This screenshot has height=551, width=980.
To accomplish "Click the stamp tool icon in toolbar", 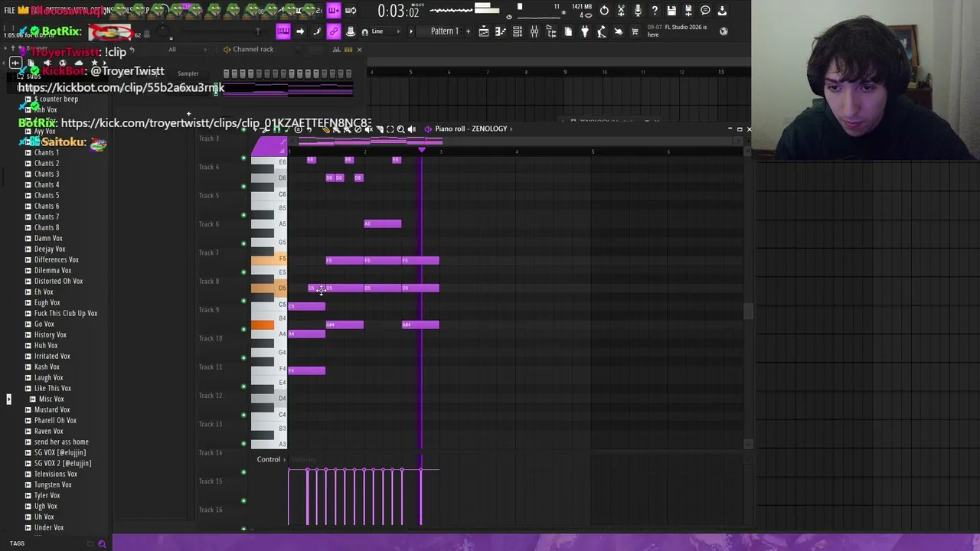I will (350, 31).
